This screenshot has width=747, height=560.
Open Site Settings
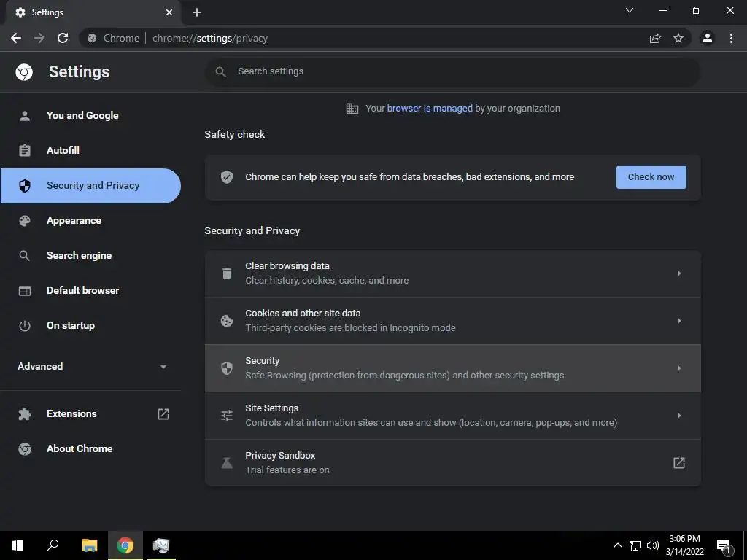click(x=452, y=416)
